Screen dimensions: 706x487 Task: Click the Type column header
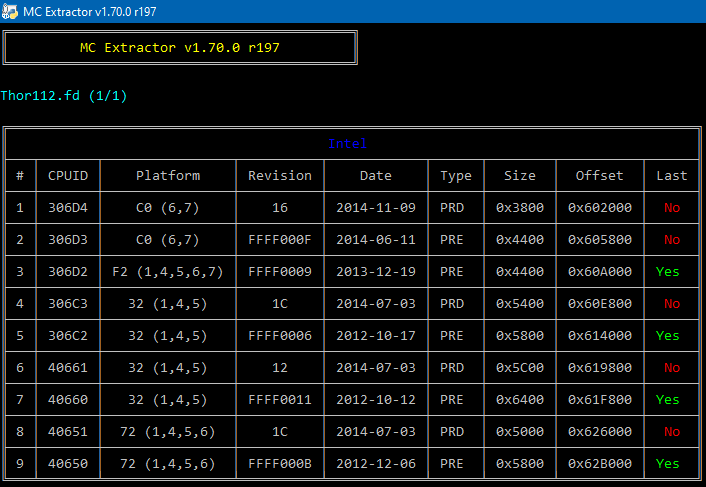click(x=456, y=176)
